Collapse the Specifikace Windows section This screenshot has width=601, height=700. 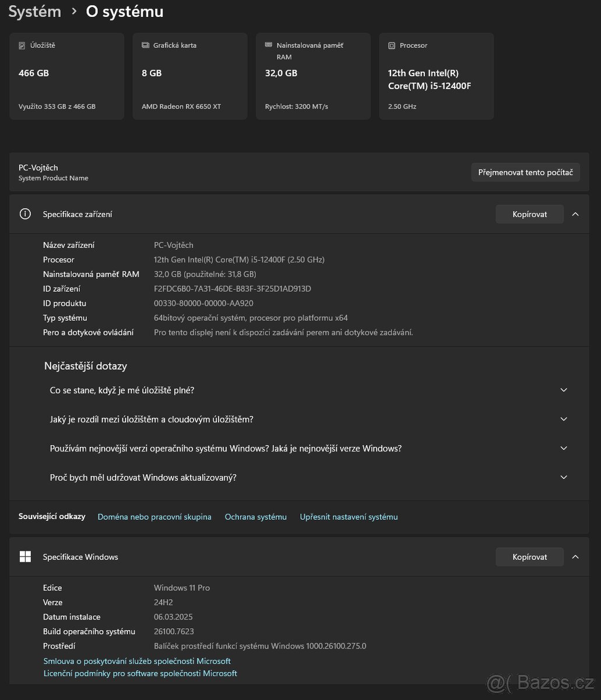coord(575,556)
